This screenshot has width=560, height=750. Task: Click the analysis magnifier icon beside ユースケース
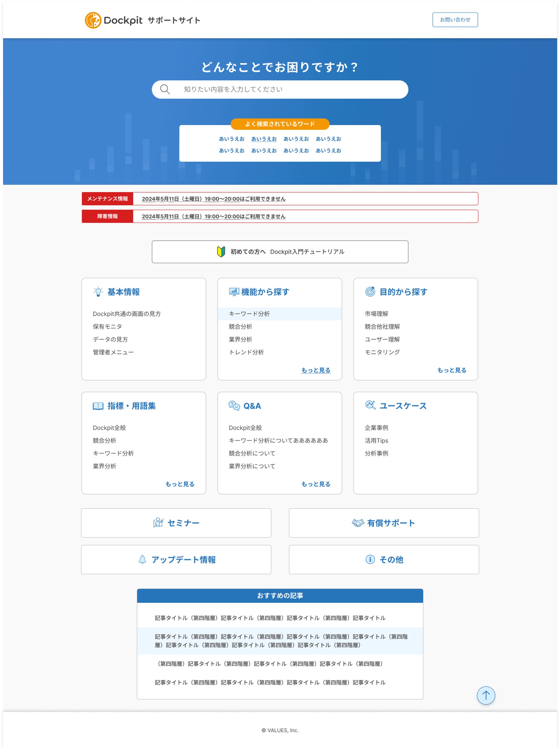coord(370,405)
